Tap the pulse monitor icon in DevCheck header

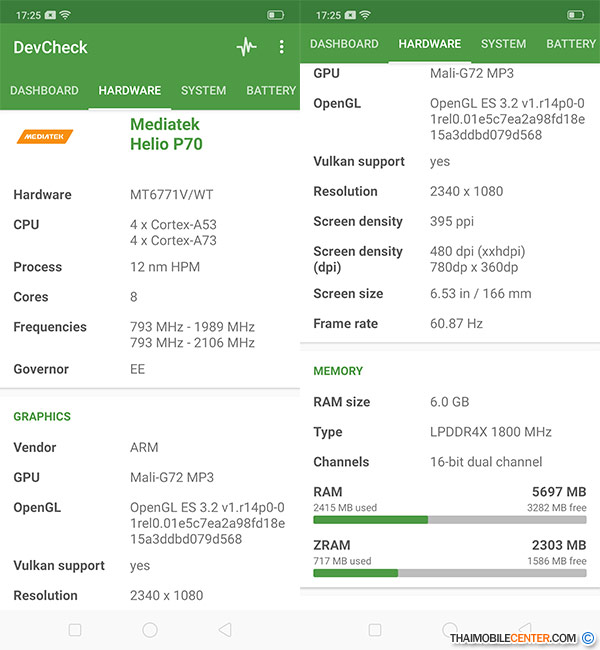pyautogui.click(x=246, y=47)
